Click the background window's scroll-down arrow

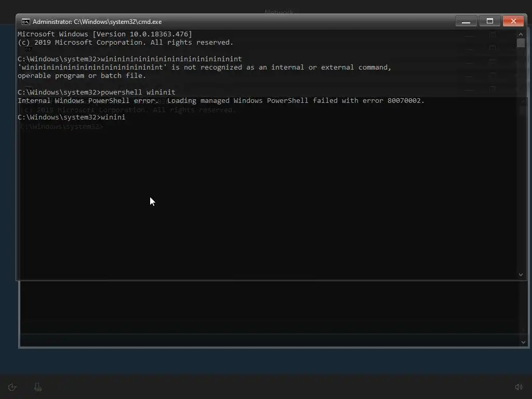[523, 342]
